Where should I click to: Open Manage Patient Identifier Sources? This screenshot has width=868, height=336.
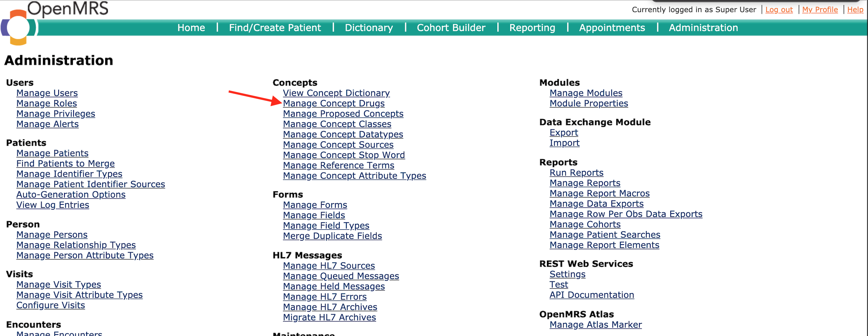(91, 184)
